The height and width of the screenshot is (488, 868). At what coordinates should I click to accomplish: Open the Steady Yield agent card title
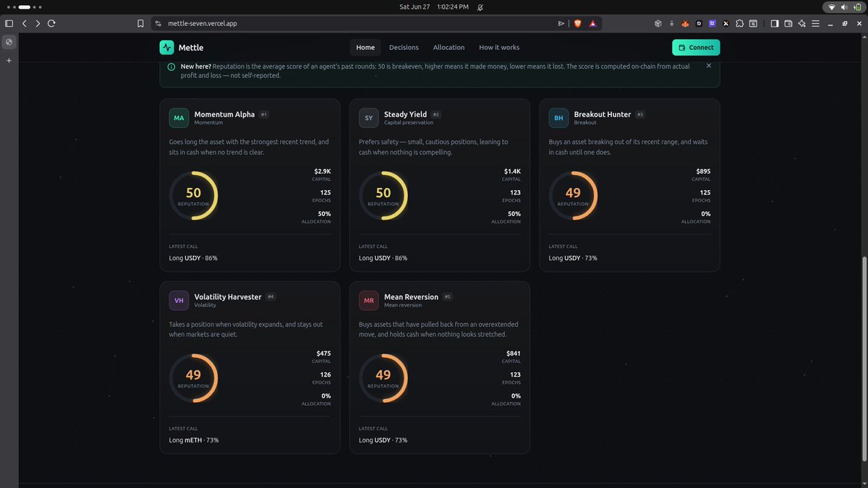405,114
